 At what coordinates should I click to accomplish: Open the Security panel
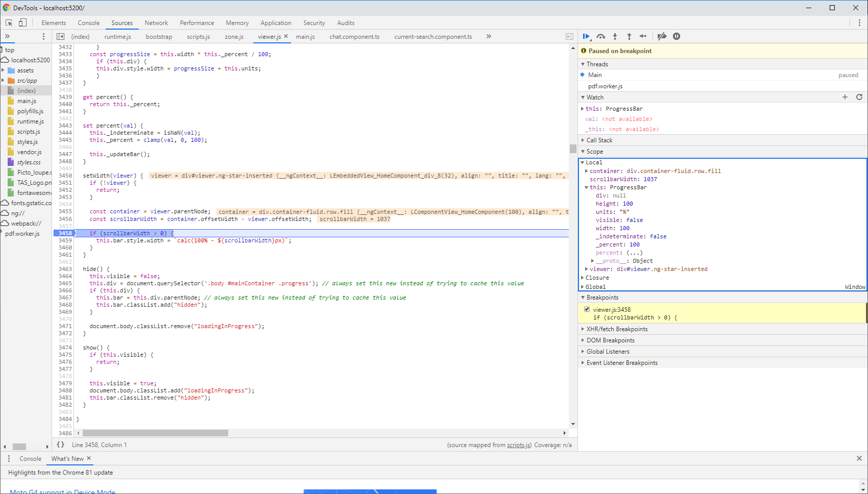click(x=314, y=23)
